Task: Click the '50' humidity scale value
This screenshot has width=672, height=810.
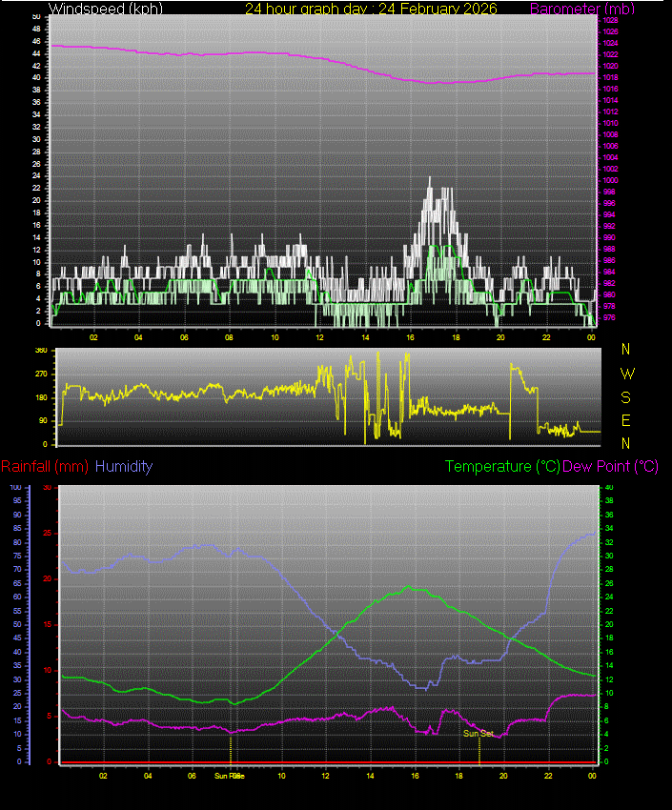Action: coord(17,624)
